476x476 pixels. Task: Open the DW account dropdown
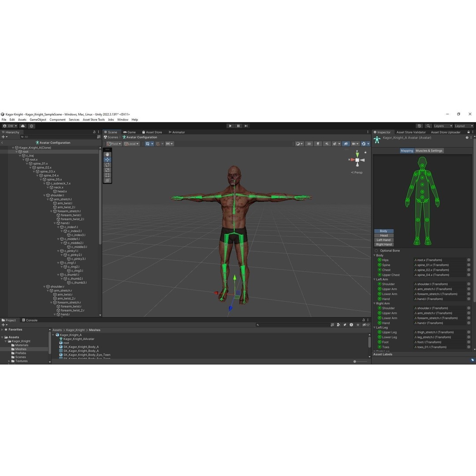coord(10,126)
